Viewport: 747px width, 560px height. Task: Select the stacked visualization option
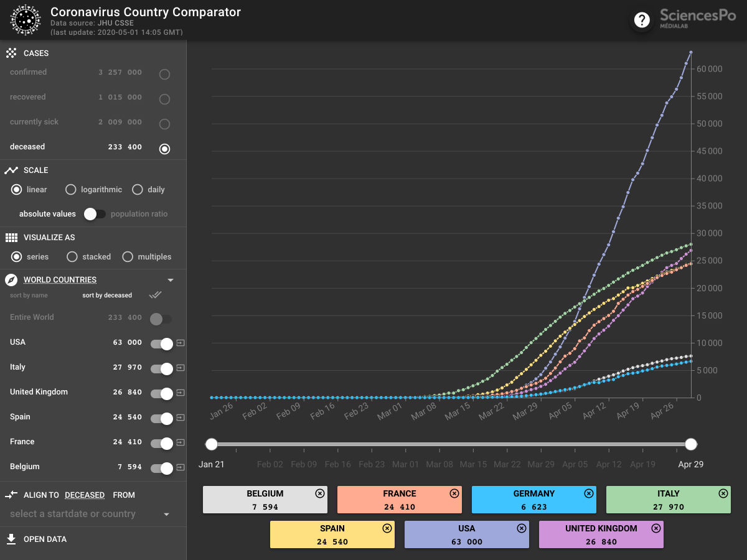coord(72,257)
